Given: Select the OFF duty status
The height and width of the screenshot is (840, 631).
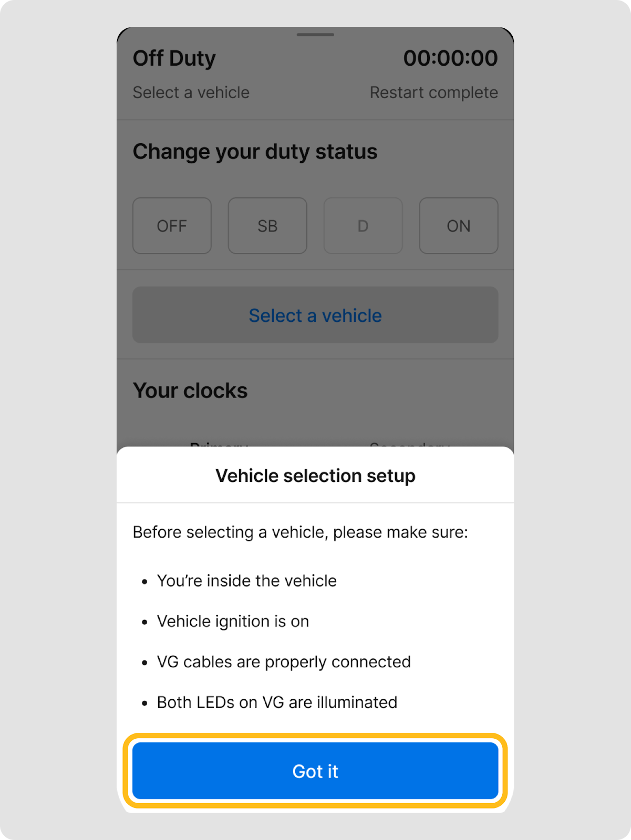Looking at the screenshot, I should pyautogui.click(x=172, y=226).
